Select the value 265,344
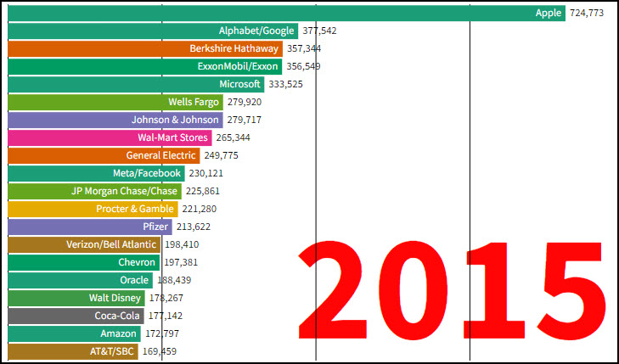Viewport: 619px width, 364px height. click(x=233, y=137)
